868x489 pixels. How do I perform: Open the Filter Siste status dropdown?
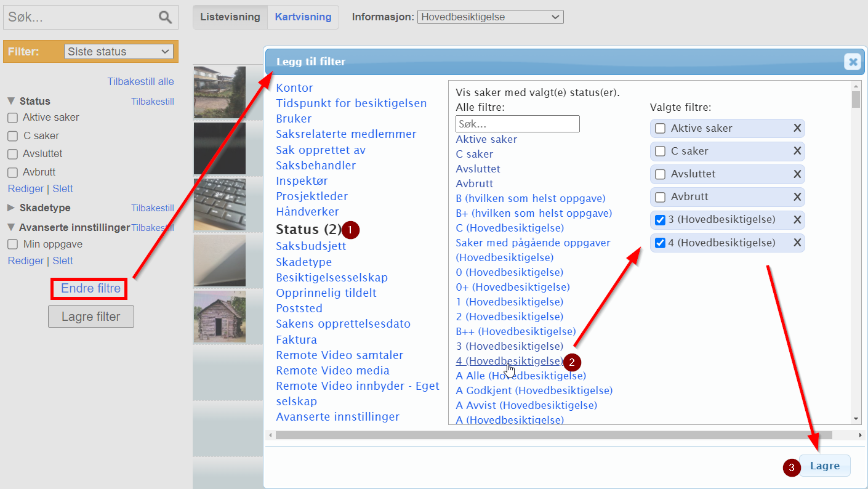coord(119,52)
